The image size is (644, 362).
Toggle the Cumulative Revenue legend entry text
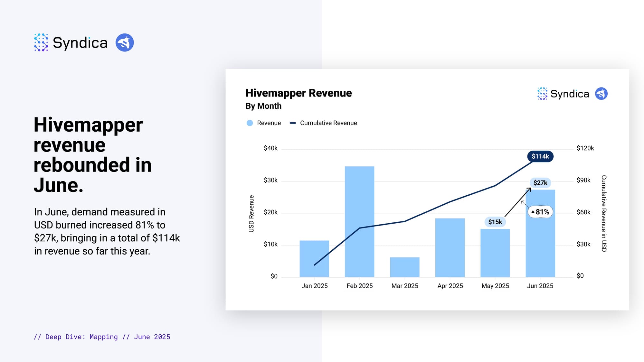pos(328,123)
